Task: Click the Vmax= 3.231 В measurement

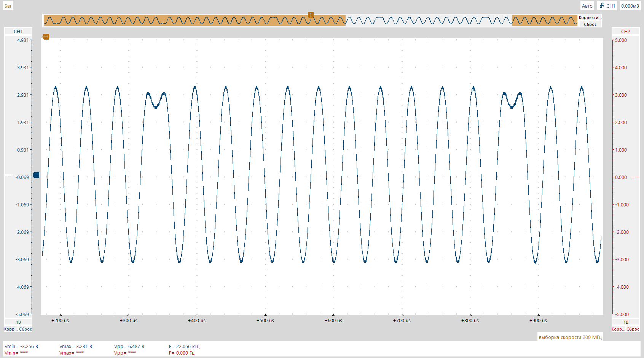Action: tap(76, 347)
